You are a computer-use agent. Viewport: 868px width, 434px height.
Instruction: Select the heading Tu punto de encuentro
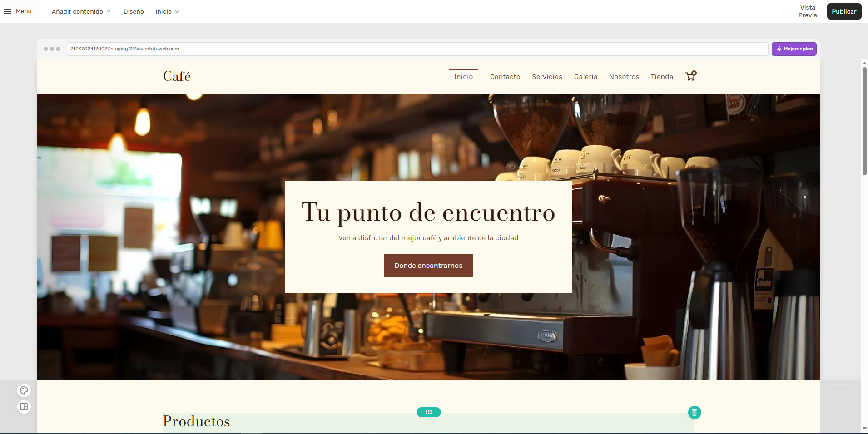coord(428,212)
